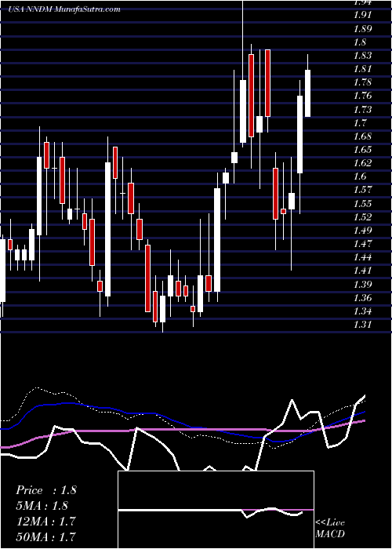This screenshot has width=392, height=549.
Task: Click the 1.57 price axis label
Action: 361,190
